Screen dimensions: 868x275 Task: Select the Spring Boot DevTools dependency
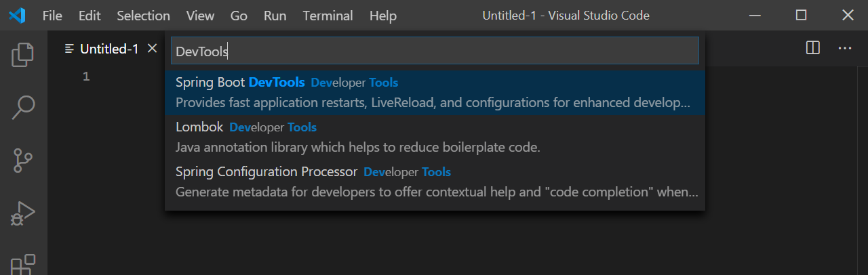click(435, 93)
